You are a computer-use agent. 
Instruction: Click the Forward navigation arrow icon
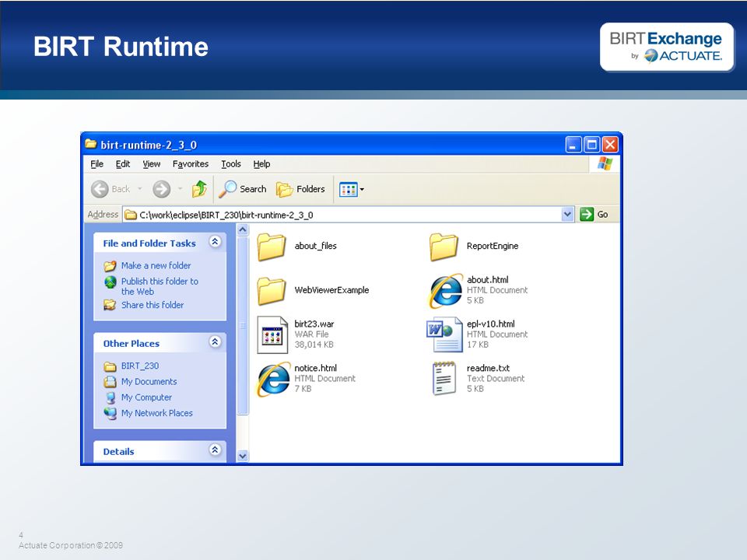pyautogui.click(x=162, y=189)
